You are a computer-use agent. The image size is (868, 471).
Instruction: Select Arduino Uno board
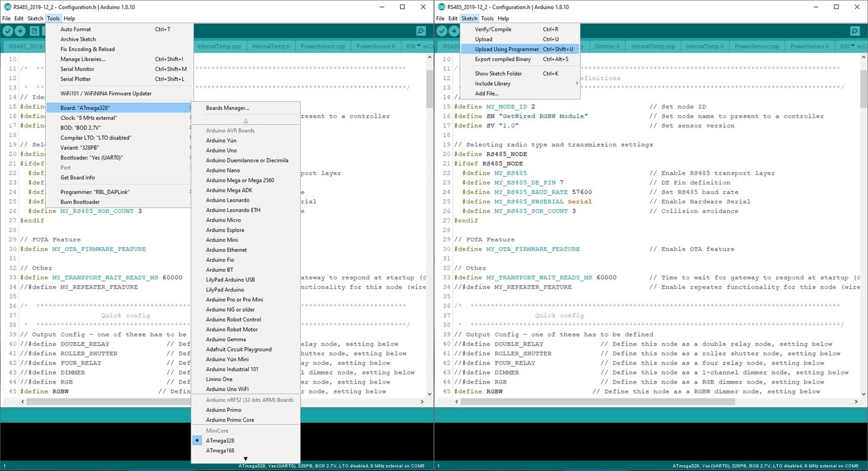point(246,150)
